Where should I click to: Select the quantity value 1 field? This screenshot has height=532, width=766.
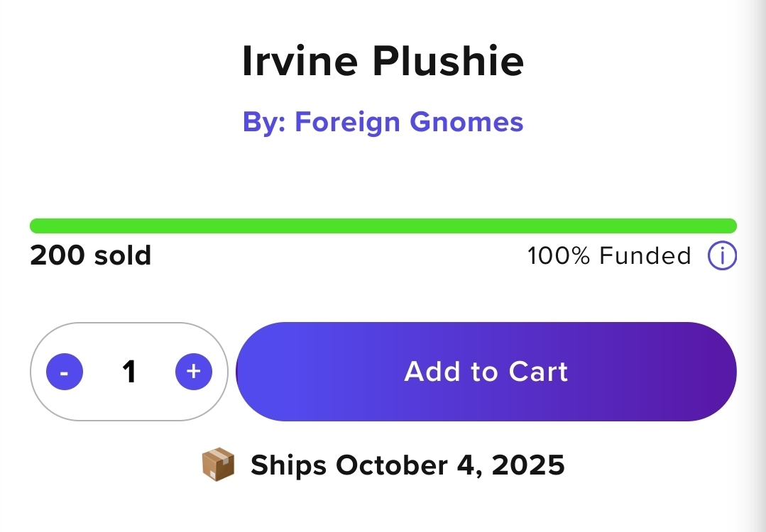(x=129, y=372)
